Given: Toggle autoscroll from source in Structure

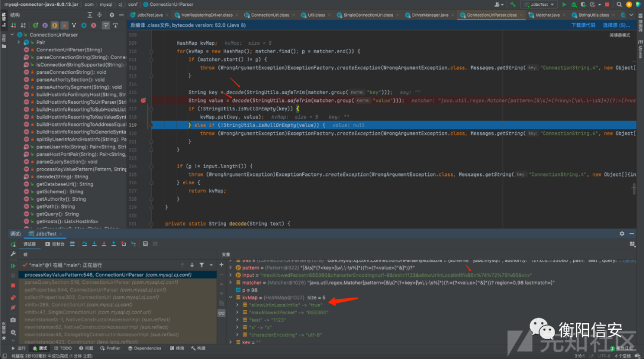Looking at the screenshot, I should [116, 26].
